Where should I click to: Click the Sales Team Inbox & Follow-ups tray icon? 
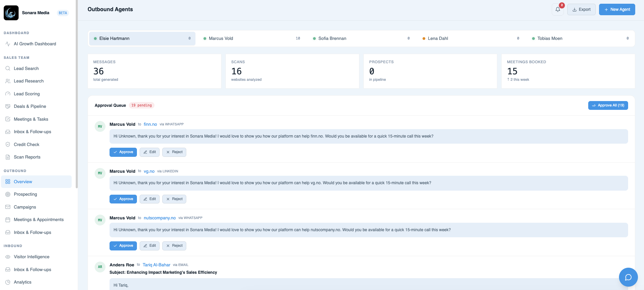[8, 132]
